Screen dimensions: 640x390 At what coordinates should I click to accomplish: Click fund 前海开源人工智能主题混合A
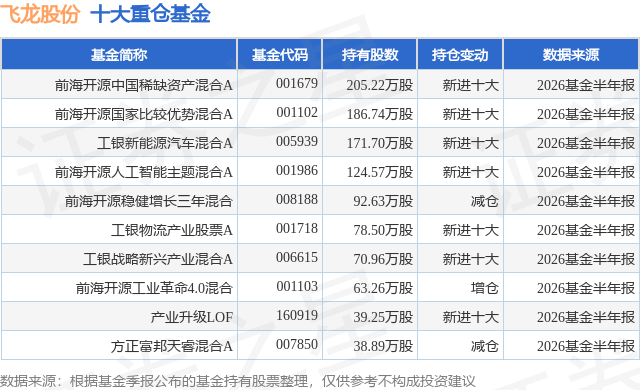pos(144,172)
